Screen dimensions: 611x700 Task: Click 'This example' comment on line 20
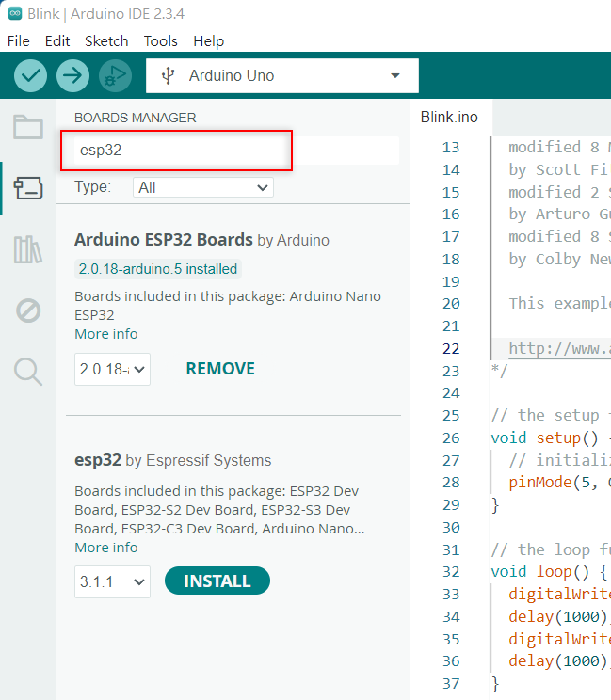click(559, 304)
